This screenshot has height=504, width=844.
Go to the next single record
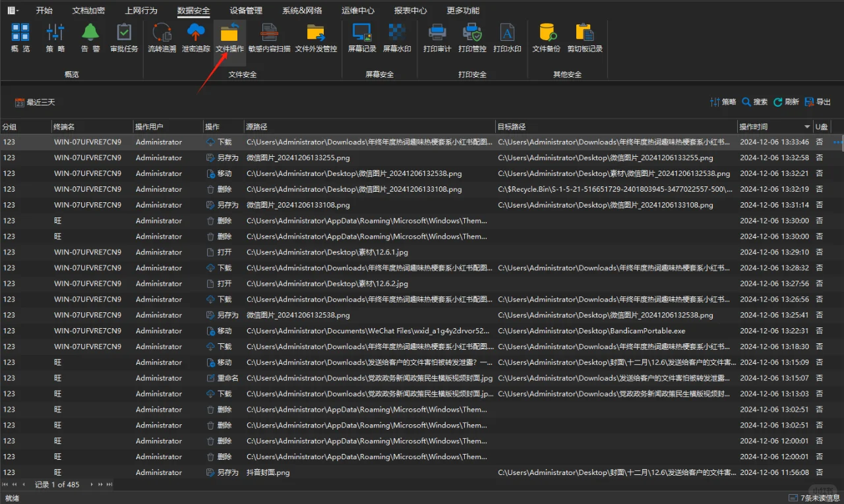coord(92,484)
